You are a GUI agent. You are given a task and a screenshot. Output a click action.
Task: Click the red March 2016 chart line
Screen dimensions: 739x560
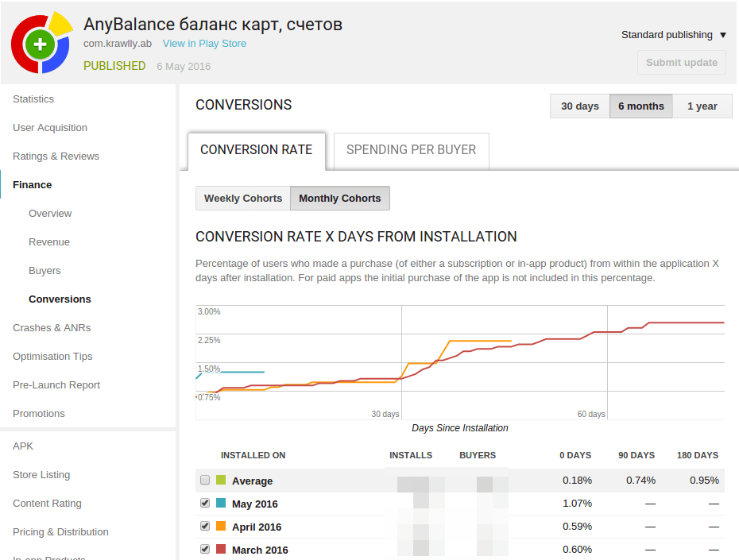[683, 322]
